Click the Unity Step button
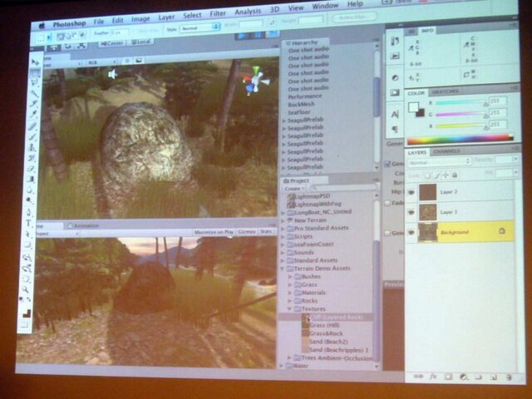Viewport: 532px width, 399px height. tap(273, 33)
